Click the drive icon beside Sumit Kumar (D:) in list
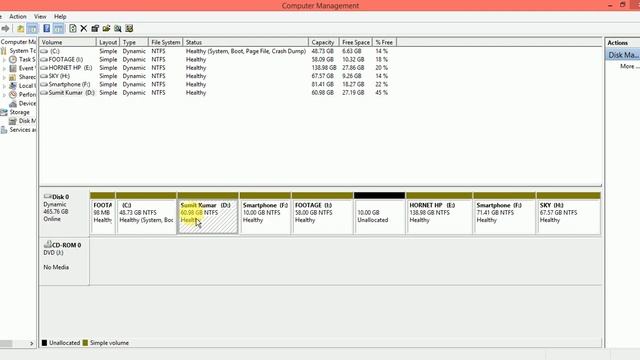Viewport: 640px width, 360px height. 44,93
